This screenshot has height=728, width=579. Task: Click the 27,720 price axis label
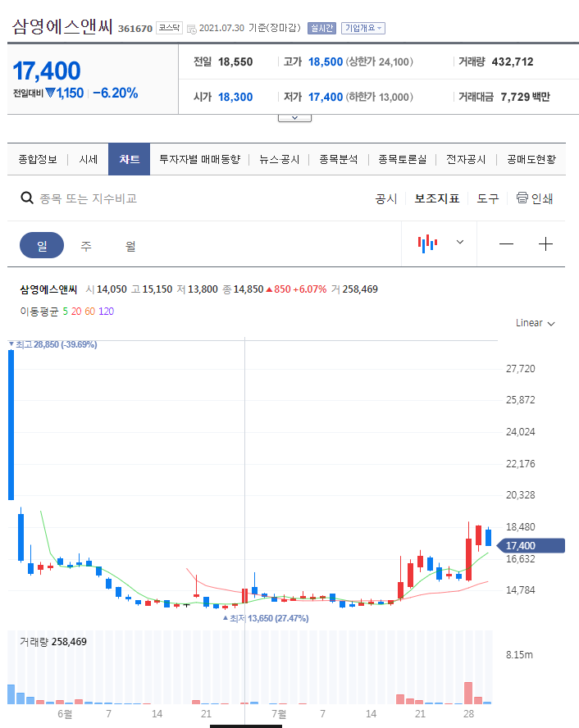coord(520,369)
